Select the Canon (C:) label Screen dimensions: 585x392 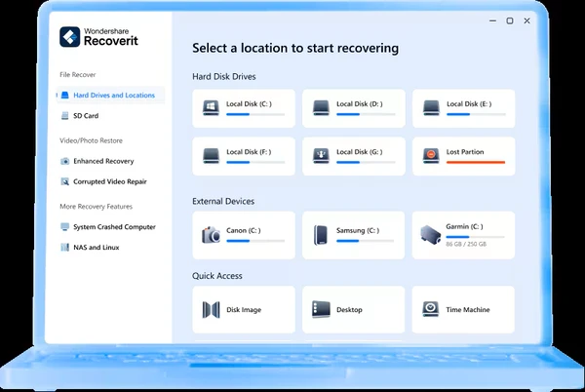243,230
